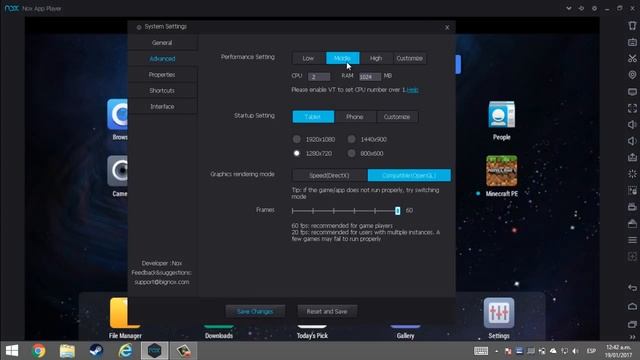Open recent apps from Nox sidebar
The height and width of the screenshot is (360, 640).
tap(632, 324)
